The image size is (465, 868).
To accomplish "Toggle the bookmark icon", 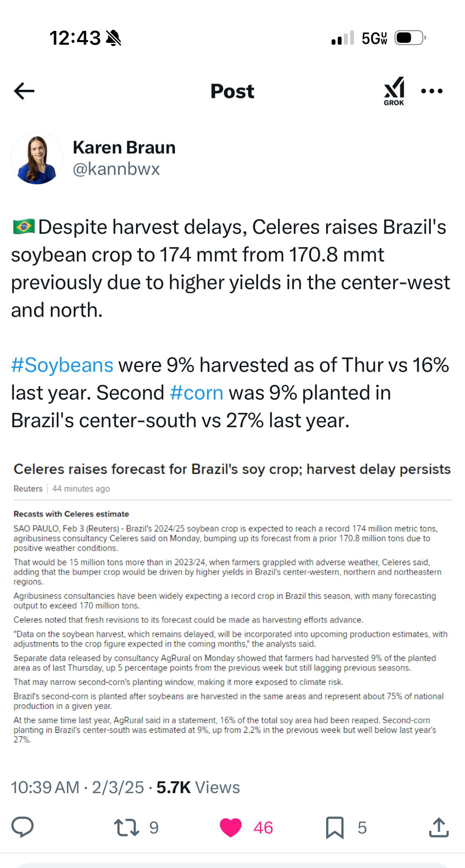I will coord(335,828).
